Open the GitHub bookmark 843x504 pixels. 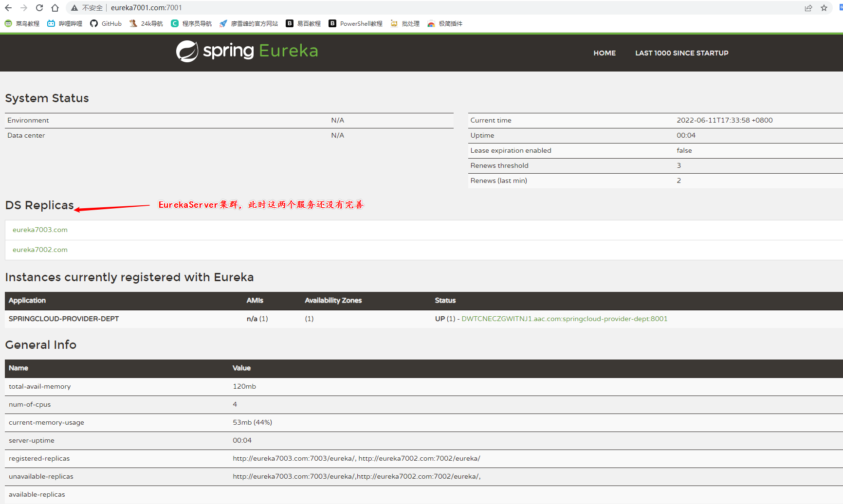[x=106, y=23]
